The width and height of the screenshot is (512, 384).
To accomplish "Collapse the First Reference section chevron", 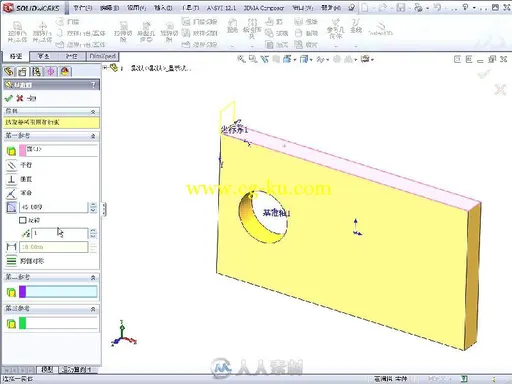I will [x=93, y=136].
